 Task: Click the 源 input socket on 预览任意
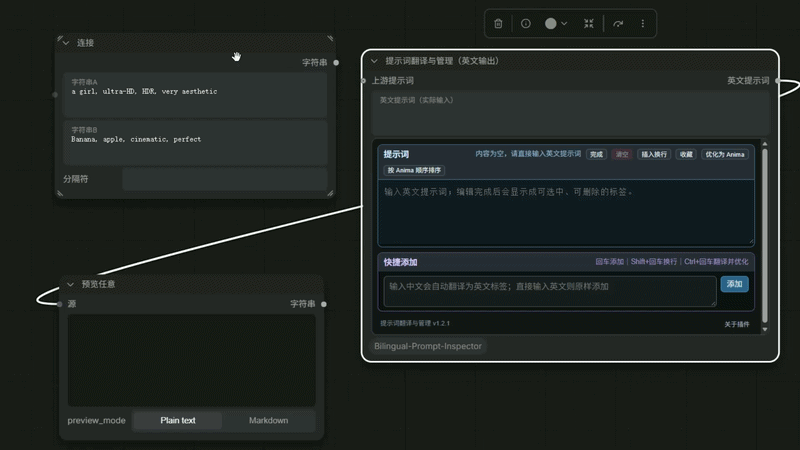coord(60,304)
